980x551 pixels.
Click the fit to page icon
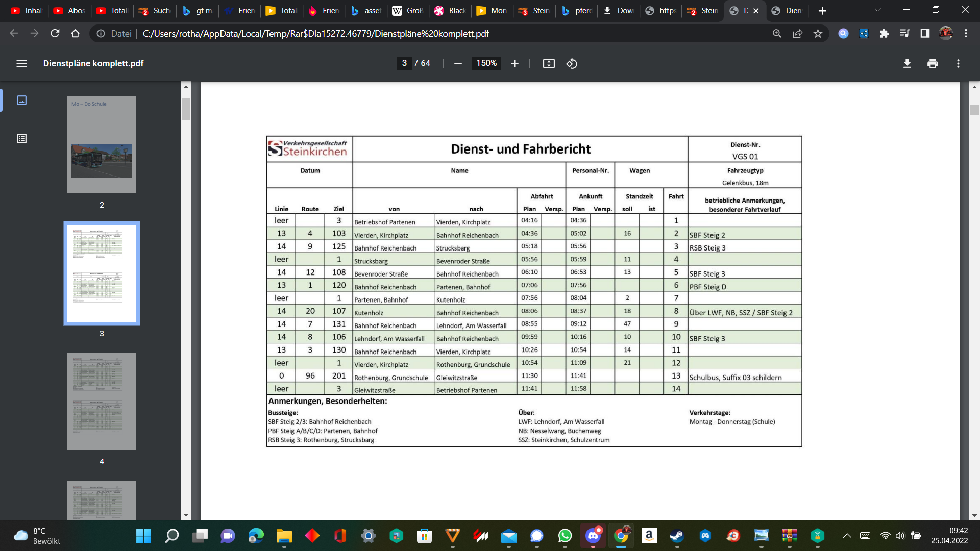[549, 63]
